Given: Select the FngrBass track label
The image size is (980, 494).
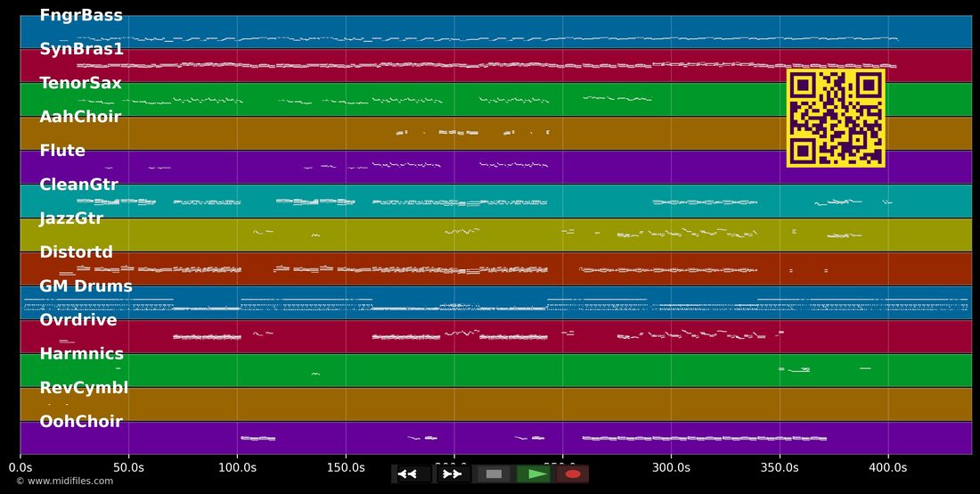Looking at the screenshot, I should (x=81, y=16).
